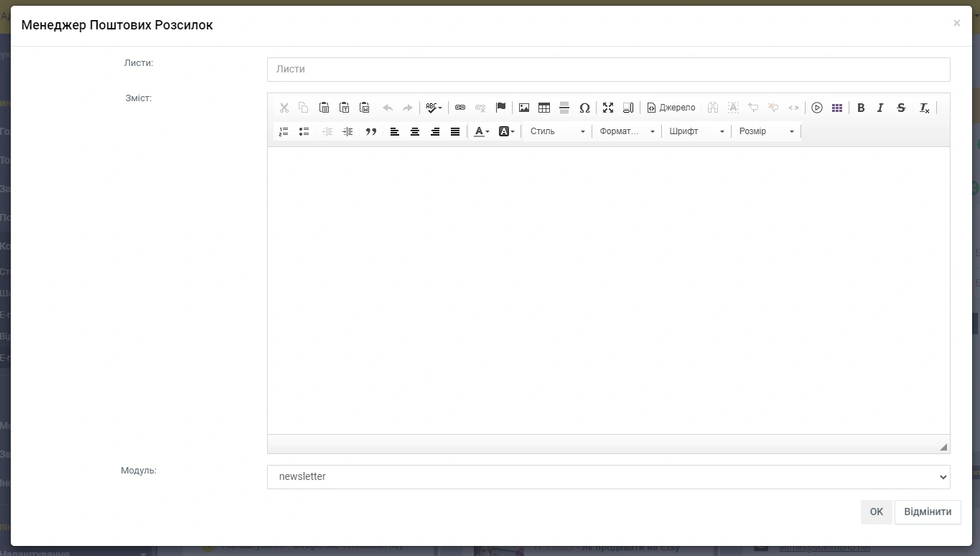
Task: Toggle italic formatting
Action: 880,108
